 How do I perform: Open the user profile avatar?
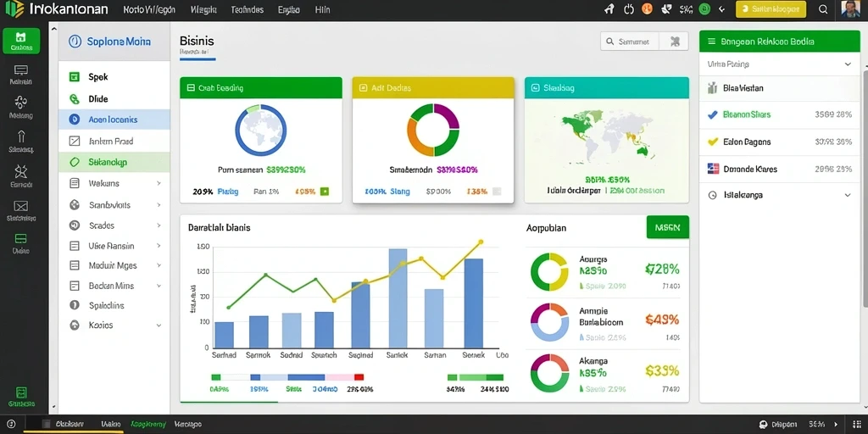[849, 8]
